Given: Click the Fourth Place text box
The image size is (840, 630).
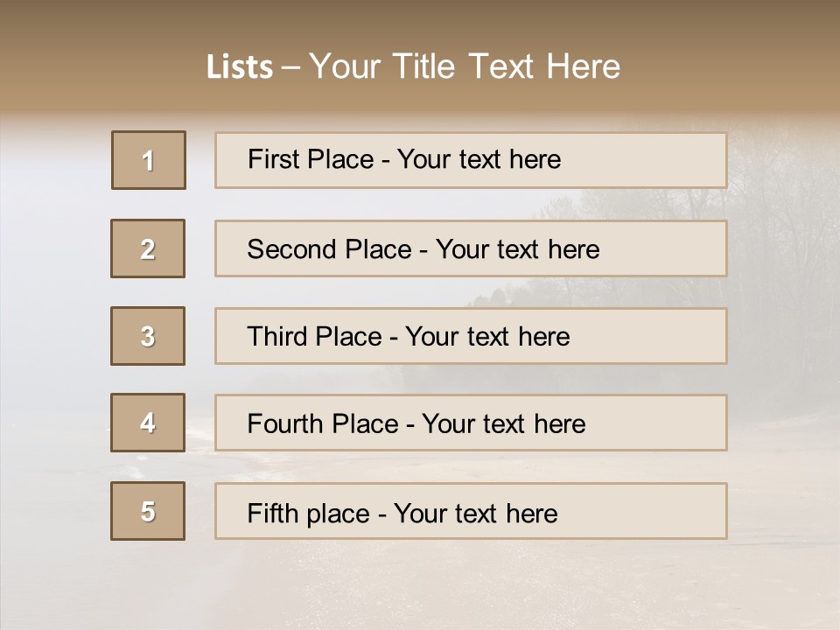Looking at the screenshot, I should click(471, 423).
